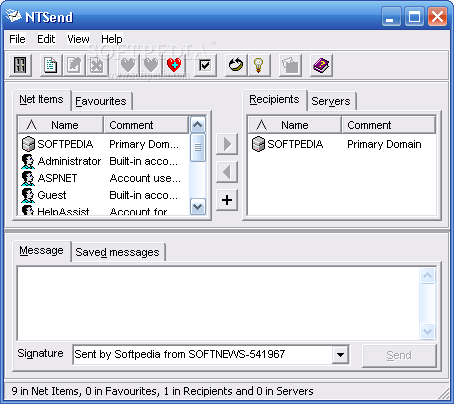Click the refresh arrow toolbar icon
The width and height of the screenshot is (454, 404).
click(x=236, y=65)
